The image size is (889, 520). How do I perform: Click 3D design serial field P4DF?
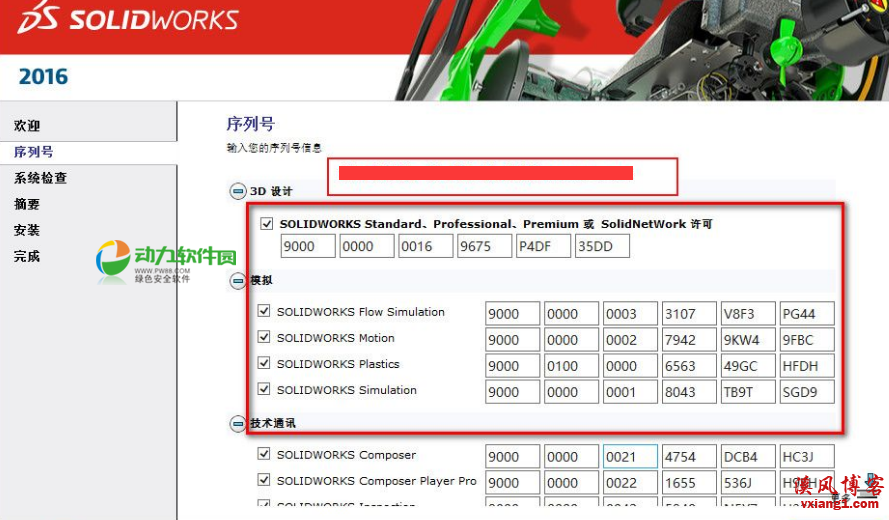[x=544, y=247]
